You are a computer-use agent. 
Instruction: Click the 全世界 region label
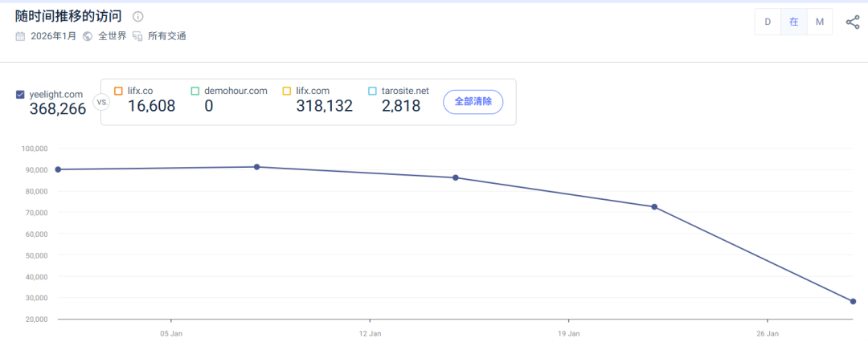[113, 36]
